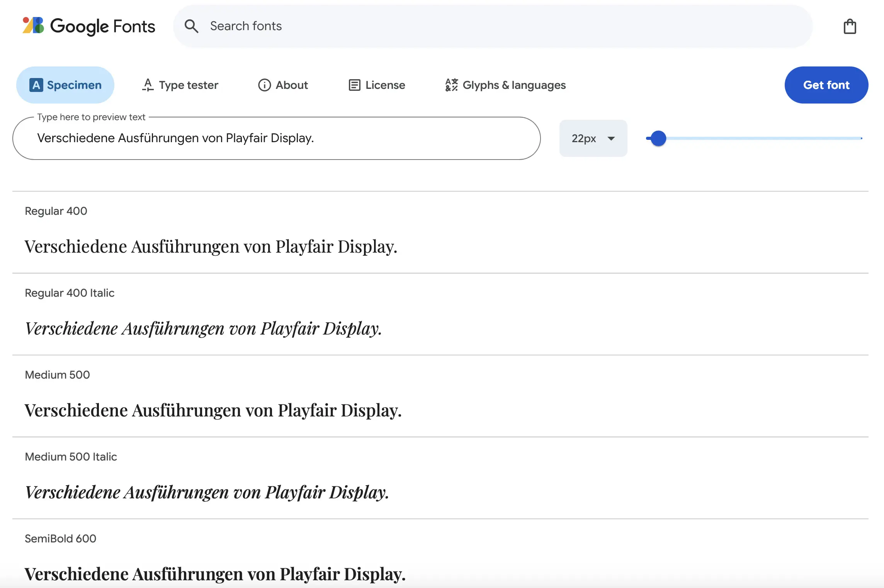Click the Specimen 'A' icon
The height and width of the screenshot is (588, 884).
pyautogui.click(x=36, y=85)
